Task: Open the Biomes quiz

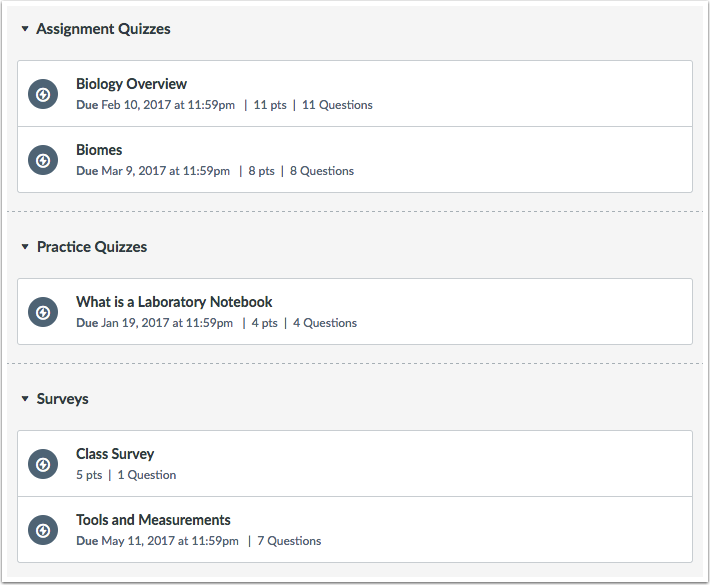Action: point(99,150)
